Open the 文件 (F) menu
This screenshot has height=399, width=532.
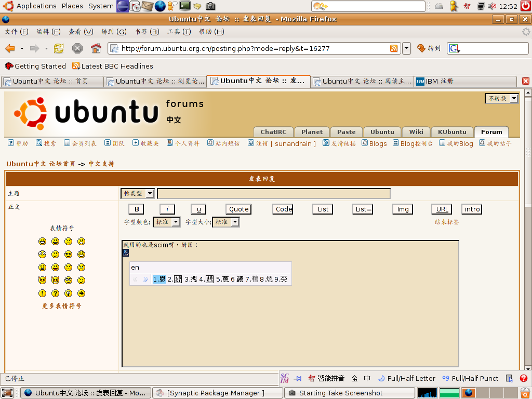click(17, 32)
